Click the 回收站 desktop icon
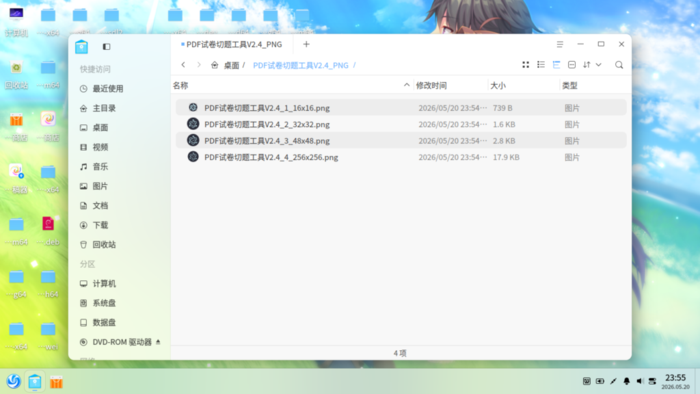The width and height of the screenshot is (700, 394). pyautogui.click(x=17, y=75)
